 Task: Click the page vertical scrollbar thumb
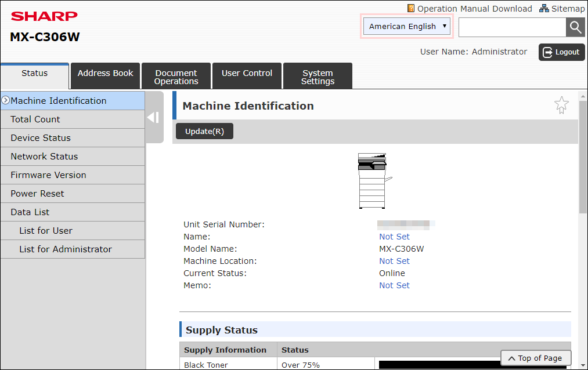[583, 157]
